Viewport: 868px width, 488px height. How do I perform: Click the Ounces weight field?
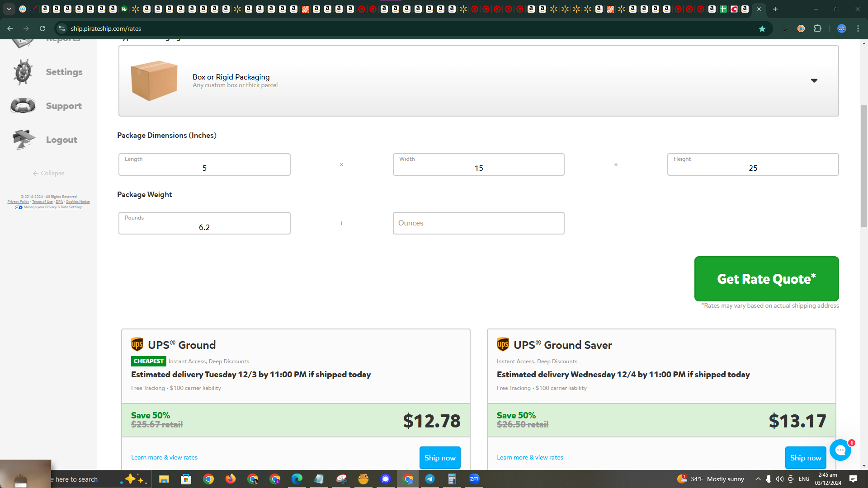(478, 223)
